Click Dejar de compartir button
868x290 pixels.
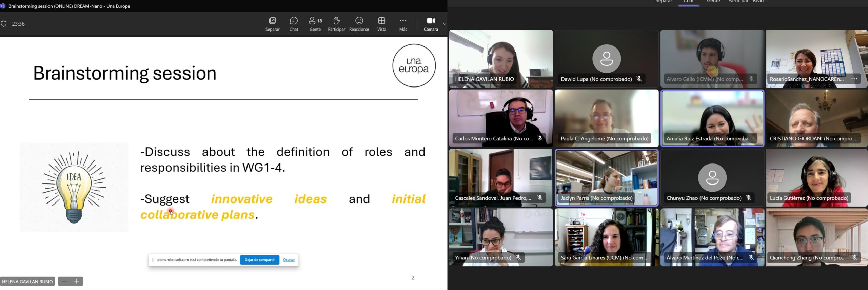click(x=259, y=260)
